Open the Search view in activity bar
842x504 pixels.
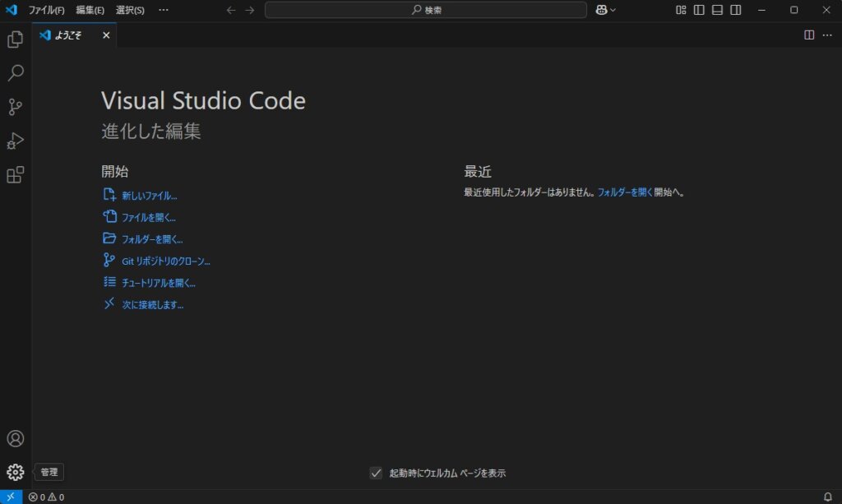pyautogui.click(x=15, y=73)
